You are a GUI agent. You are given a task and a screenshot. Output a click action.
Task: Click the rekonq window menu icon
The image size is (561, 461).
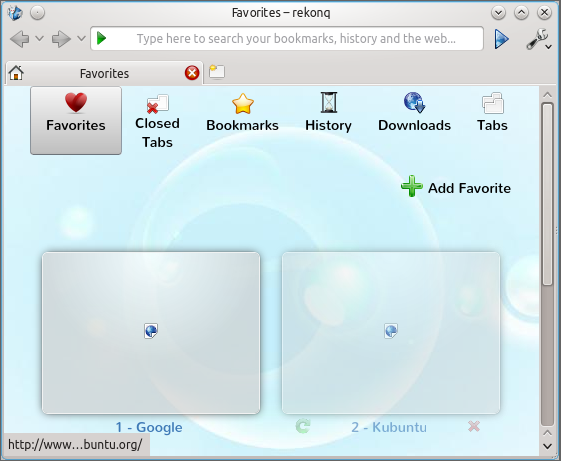15,13
